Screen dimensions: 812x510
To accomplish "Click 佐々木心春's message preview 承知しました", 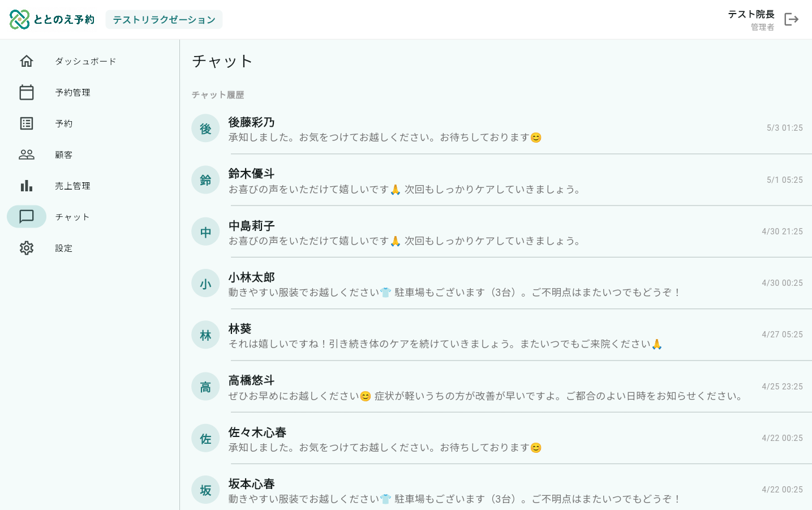I will pos(385,448).
